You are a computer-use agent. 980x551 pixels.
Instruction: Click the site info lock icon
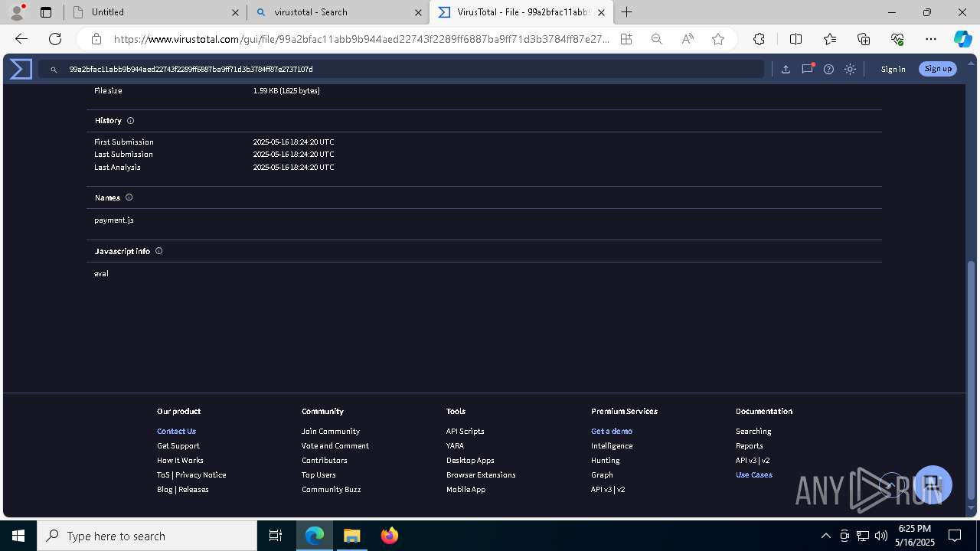pyautogui.click(x=96, y=39)
